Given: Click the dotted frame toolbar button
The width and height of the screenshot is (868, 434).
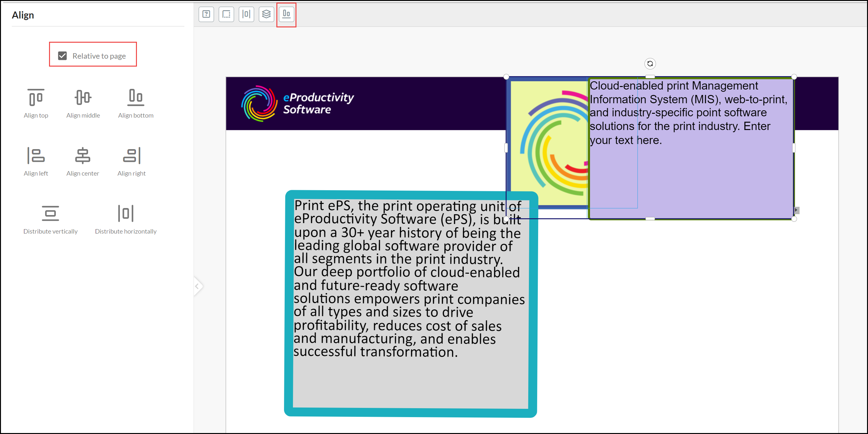Looking at the screenshot, I should point(226,14).
